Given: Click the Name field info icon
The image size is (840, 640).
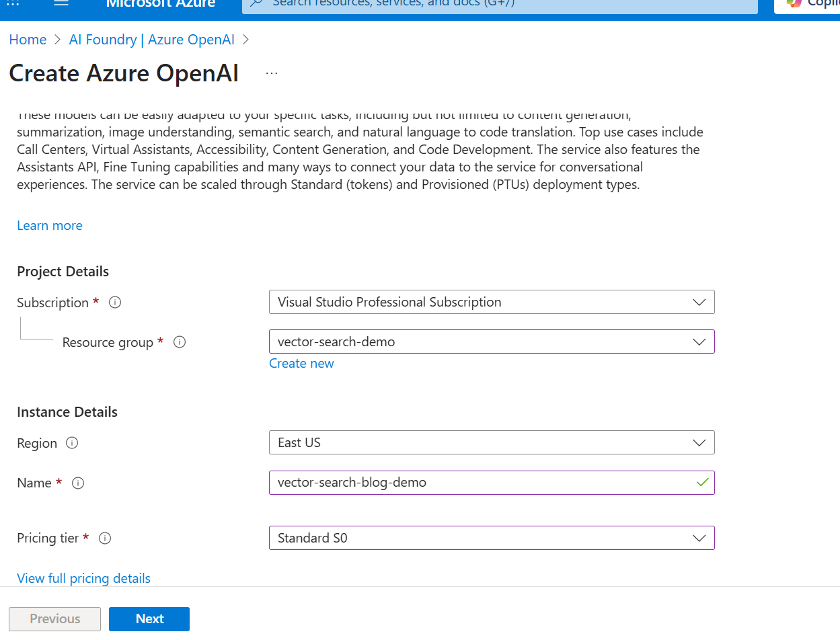Looking at the screenshot, I should (78, 483).
